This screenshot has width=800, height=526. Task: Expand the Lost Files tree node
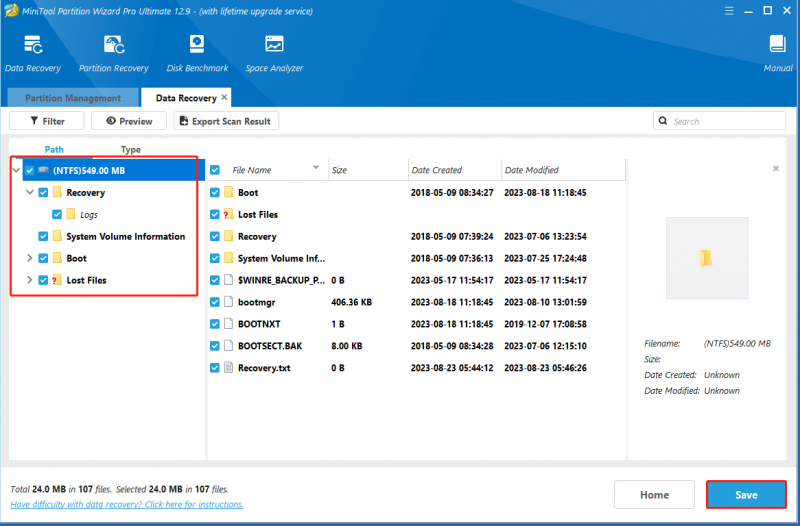point(30,280)
